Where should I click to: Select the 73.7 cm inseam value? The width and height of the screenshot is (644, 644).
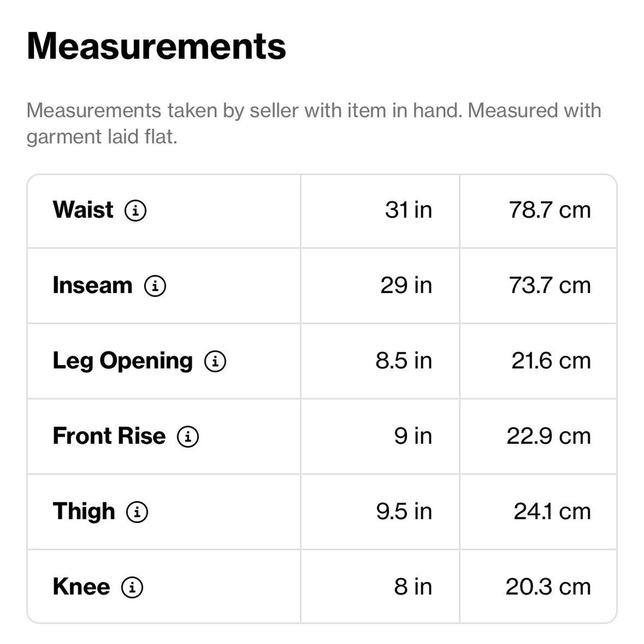[550, 285]
